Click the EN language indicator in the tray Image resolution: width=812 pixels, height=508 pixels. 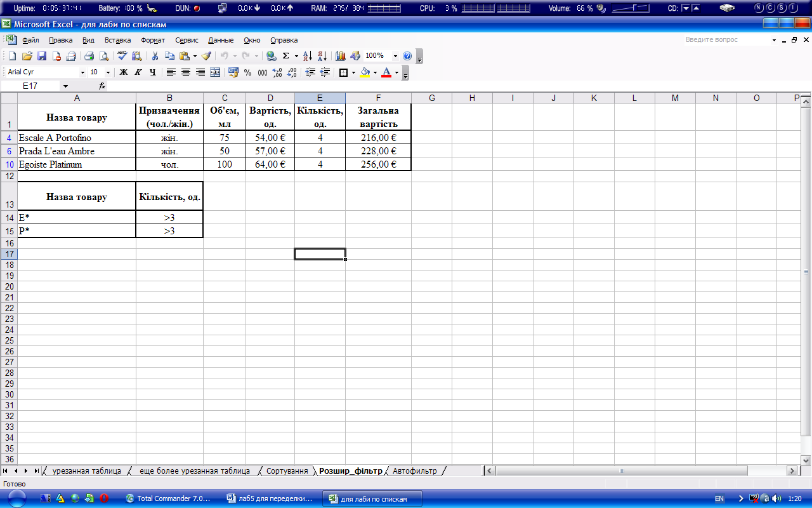point(719,499)
